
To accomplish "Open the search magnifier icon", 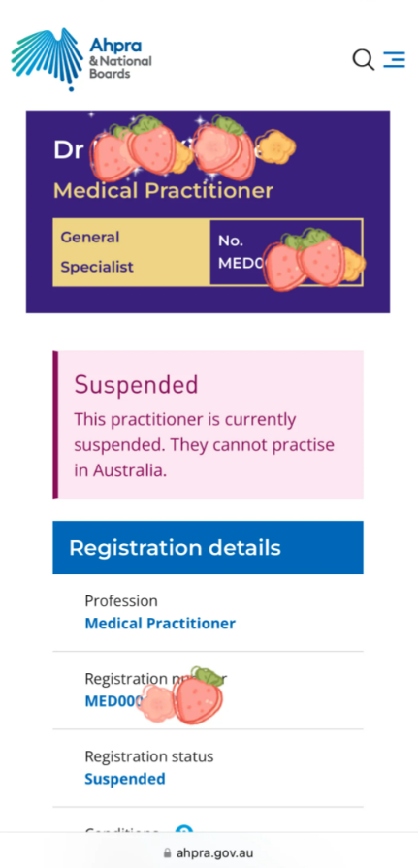I will [x=363, y=59].
